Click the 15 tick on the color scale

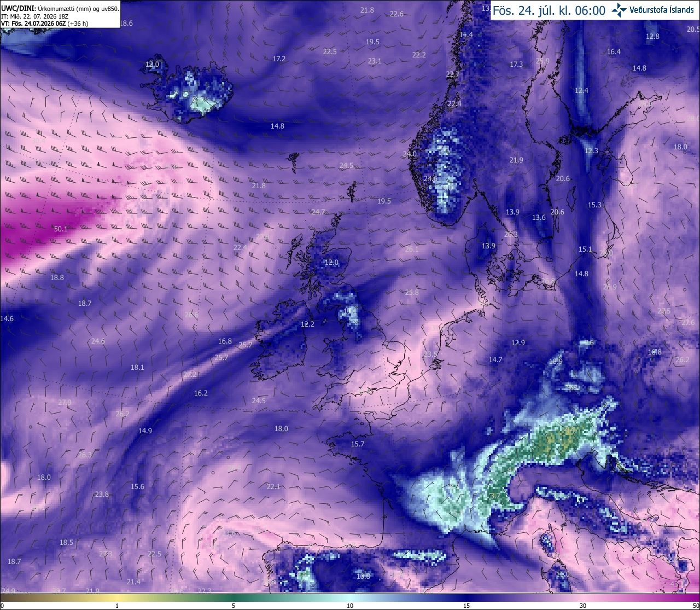pos(466,606)
